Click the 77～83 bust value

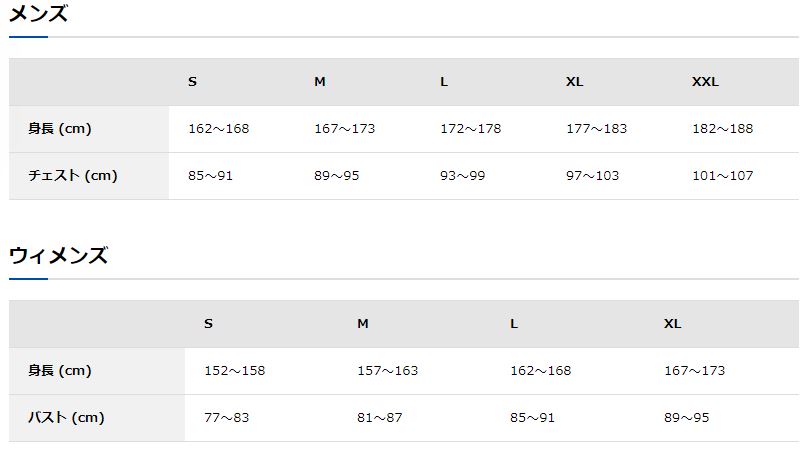(x=226, y=418)
